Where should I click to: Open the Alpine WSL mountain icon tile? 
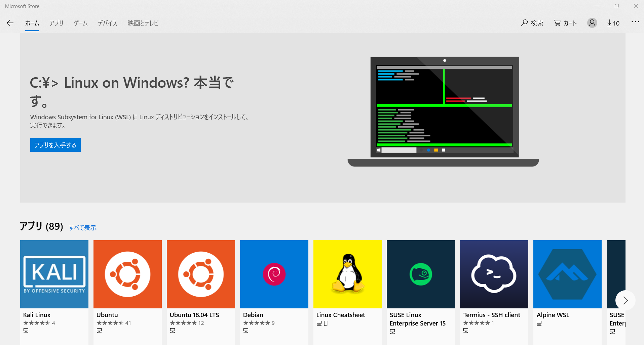567,274
